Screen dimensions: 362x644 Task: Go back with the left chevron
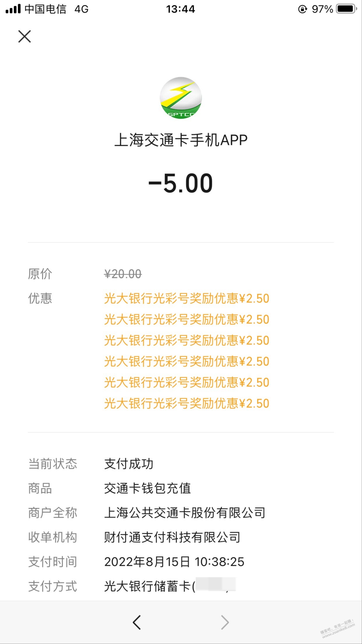tap(137, 622)
